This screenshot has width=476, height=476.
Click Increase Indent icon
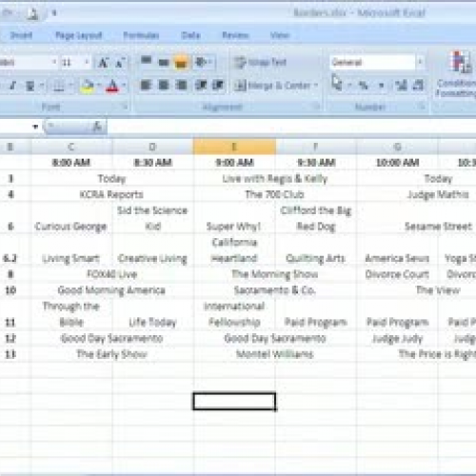click(218, 85)
